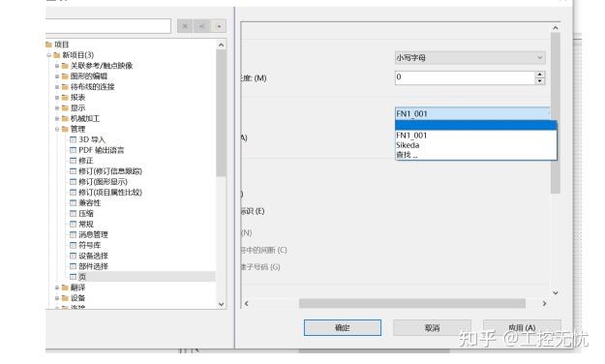Image resolution: width=605 pixels, height=364 pixels.
Task: Expand the 翻译 folder
Action: click(x=57, y=288)
